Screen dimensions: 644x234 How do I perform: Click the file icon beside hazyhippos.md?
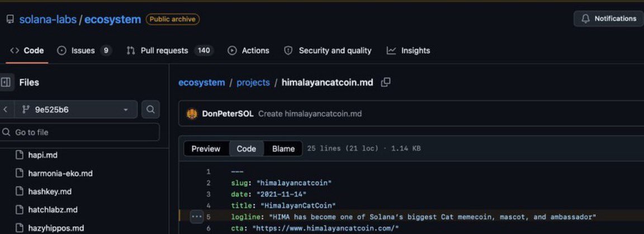click(x=19, y=228)
